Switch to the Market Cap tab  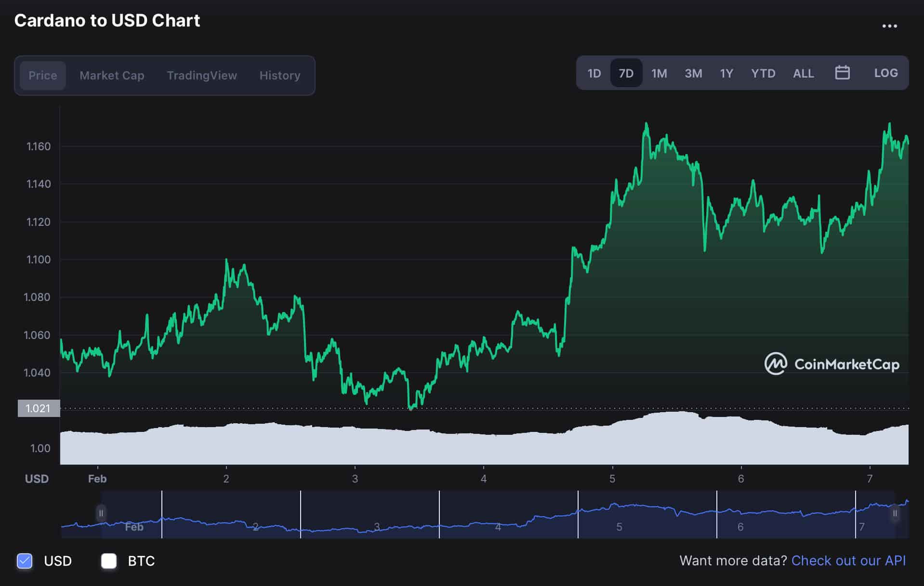click(112, 75)
